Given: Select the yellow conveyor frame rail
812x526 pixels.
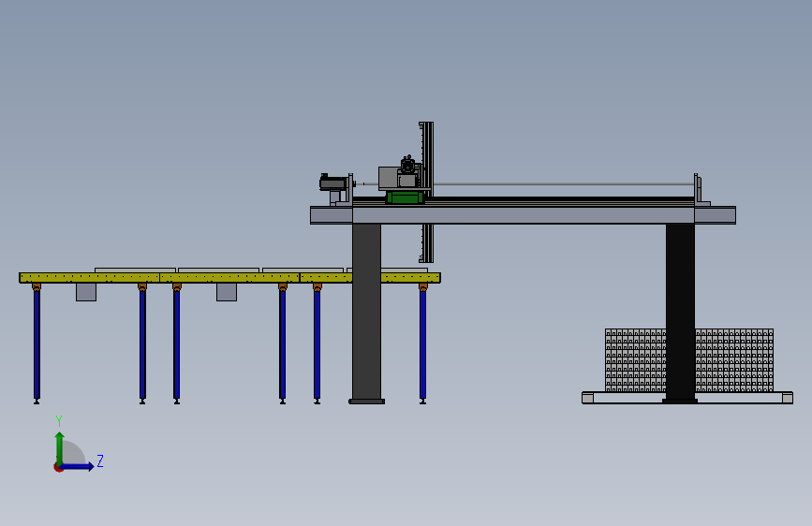Looking at the screenshot, I should click(x=230, y=278).
